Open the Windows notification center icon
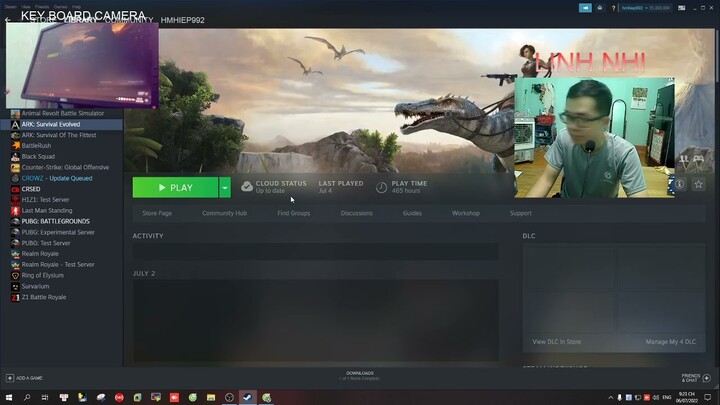This screenshot has height=405, width=720. [708, 397]
